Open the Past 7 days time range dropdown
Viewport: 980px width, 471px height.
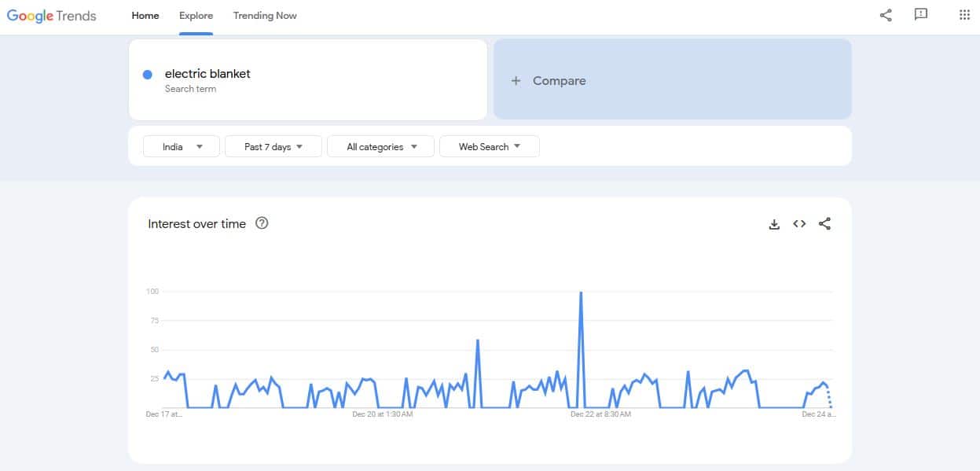tap(273, 147)
